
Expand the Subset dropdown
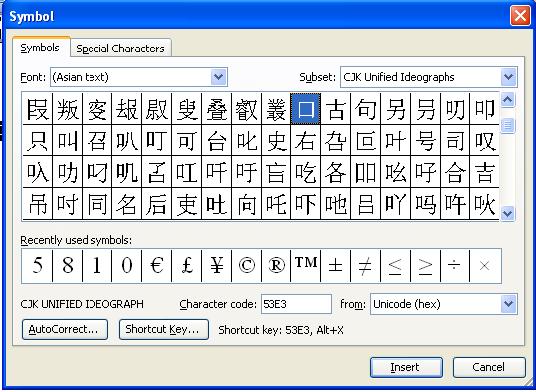tap(509, 77)
